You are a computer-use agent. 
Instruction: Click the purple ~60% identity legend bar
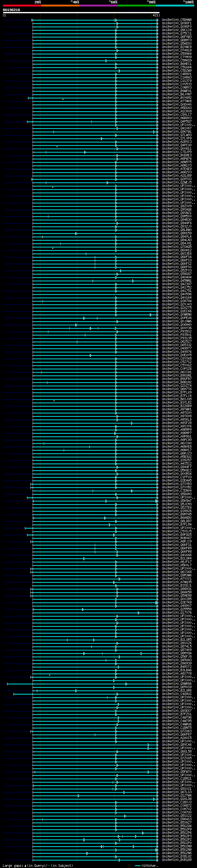click(x=98, y=6)
